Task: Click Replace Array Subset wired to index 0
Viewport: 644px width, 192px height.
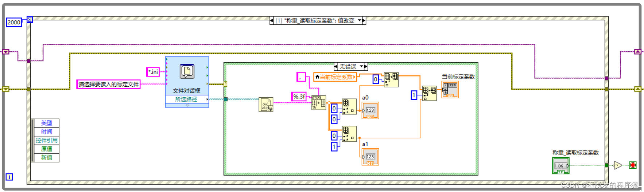Action: [391, 79]
